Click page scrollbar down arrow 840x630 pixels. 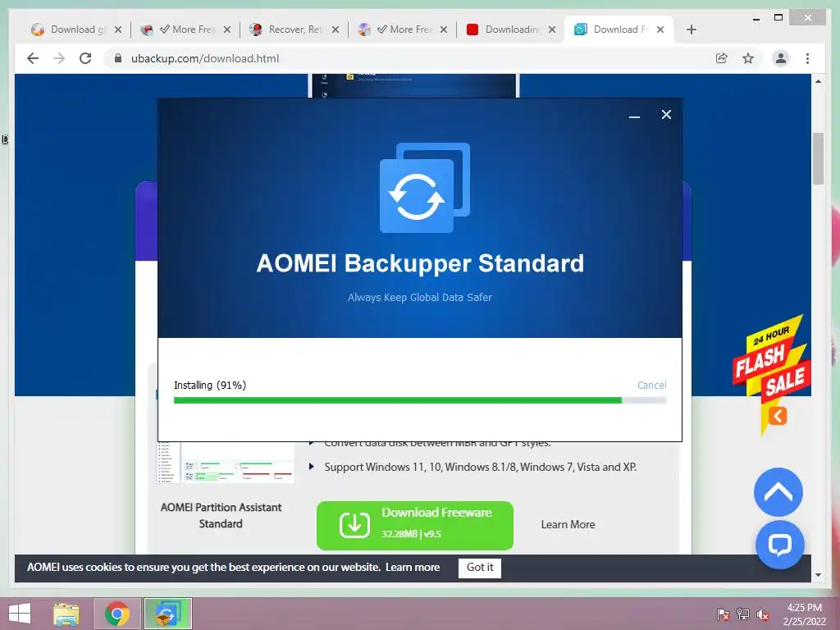(818, 575)
